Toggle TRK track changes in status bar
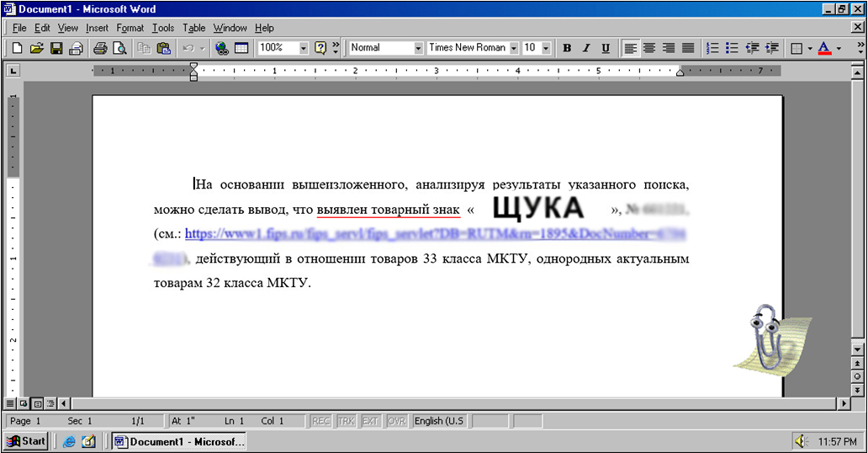 [346, 421]
